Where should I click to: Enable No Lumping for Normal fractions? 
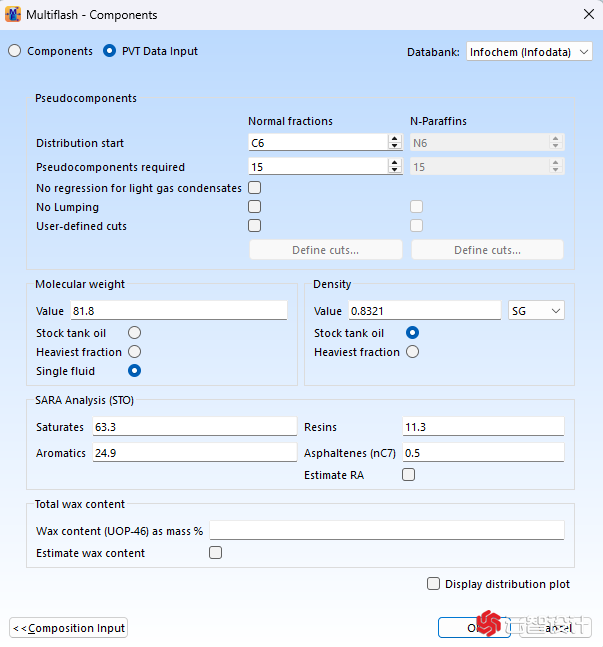(255, 207)
